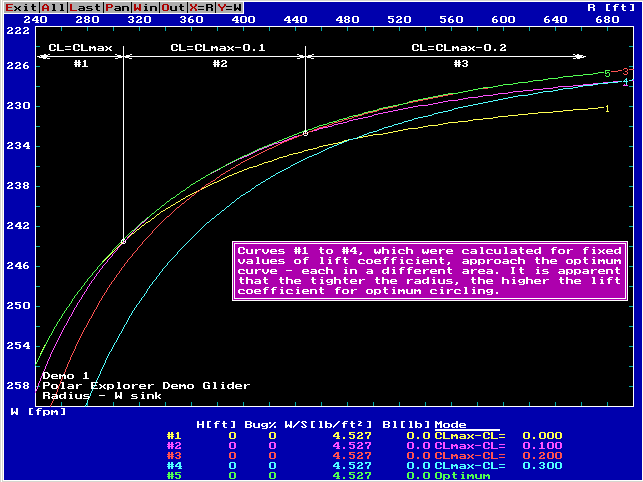Select the cyan #4 curve label
Image resolution: width=643 pixels, height=482 pixels.
174,466
